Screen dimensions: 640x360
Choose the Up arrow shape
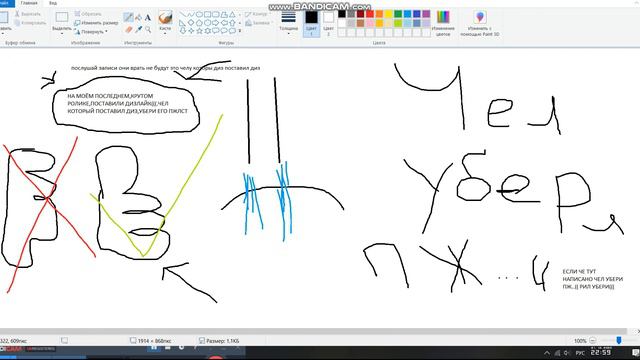pos(232,23)
